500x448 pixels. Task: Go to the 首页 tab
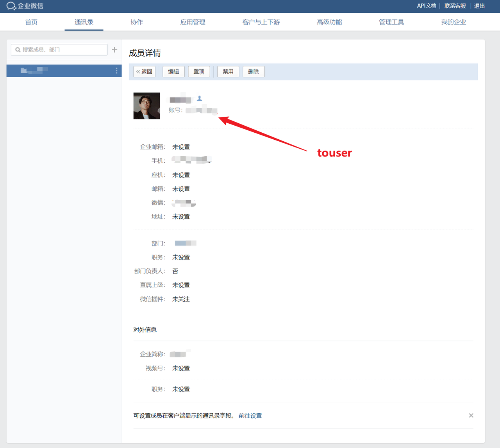pos(31,22)
